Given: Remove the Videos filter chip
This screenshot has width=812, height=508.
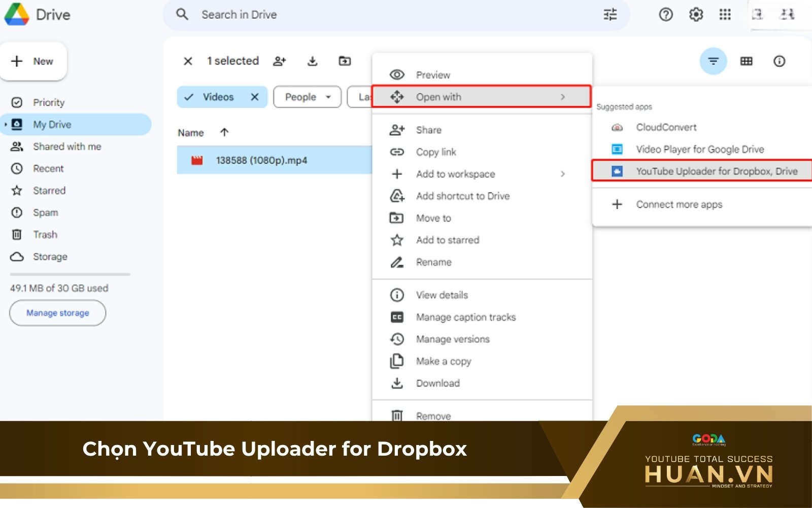Looking at the screenshot, I should 255,97.
